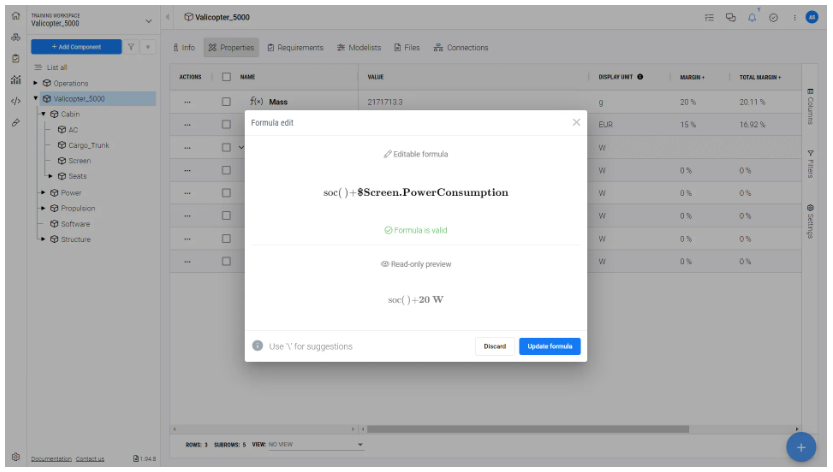
Task: Click Discard in formula dialog
Action: pos(495,346)
